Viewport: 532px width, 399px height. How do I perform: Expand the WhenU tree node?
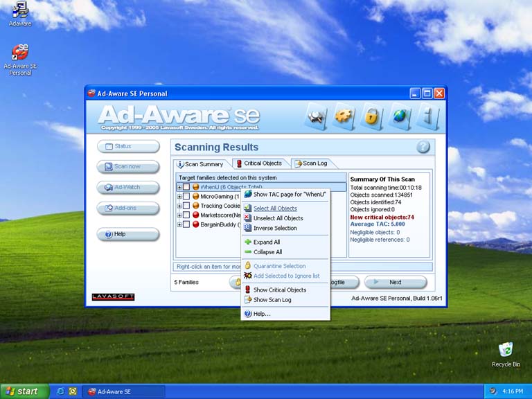point(179,187)
